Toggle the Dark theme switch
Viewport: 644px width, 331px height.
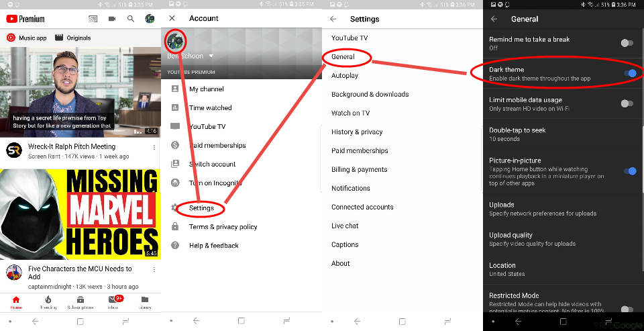pyautogui.click(x=630, y=74)
